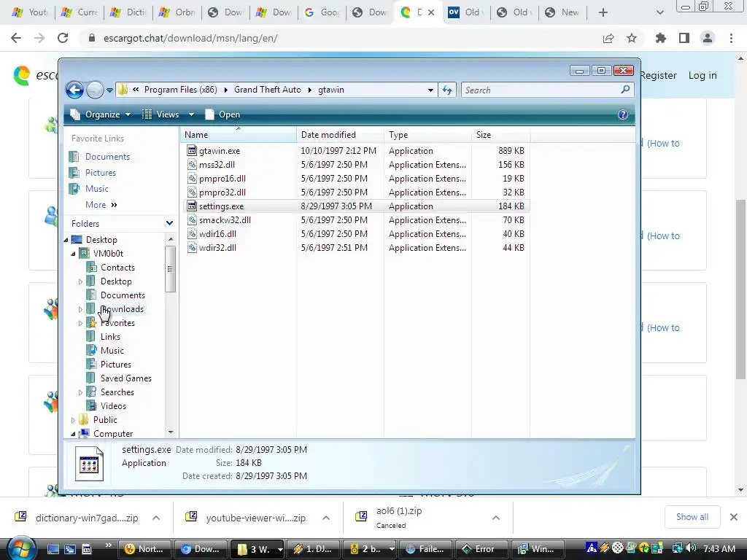Click Chrome share page icon
747x560 pixels.
608,38
